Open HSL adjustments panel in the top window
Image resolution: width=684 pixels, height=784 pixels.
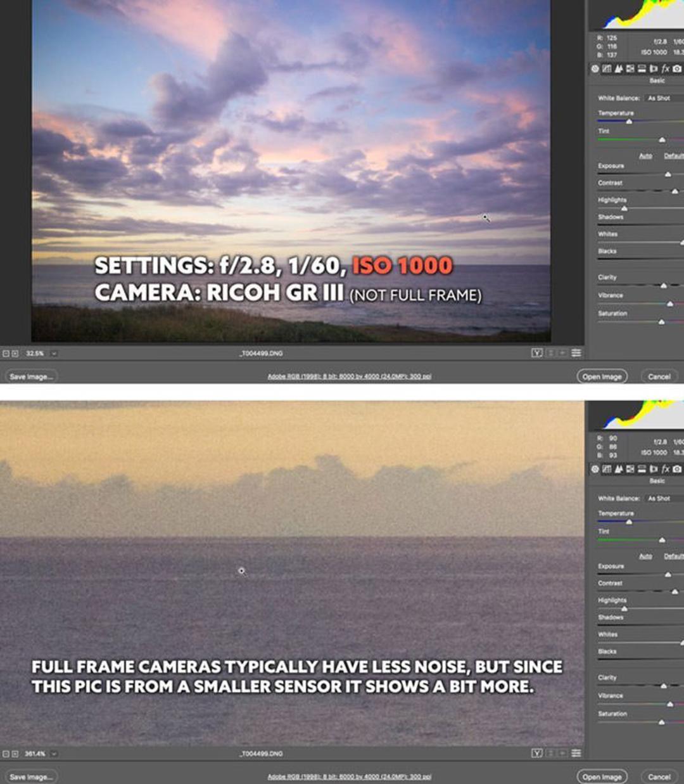[x=630, y=68]
